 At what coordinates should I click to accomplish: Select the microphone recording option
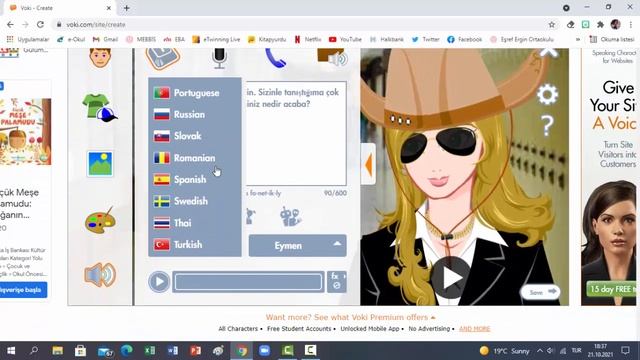click(219, 58)
